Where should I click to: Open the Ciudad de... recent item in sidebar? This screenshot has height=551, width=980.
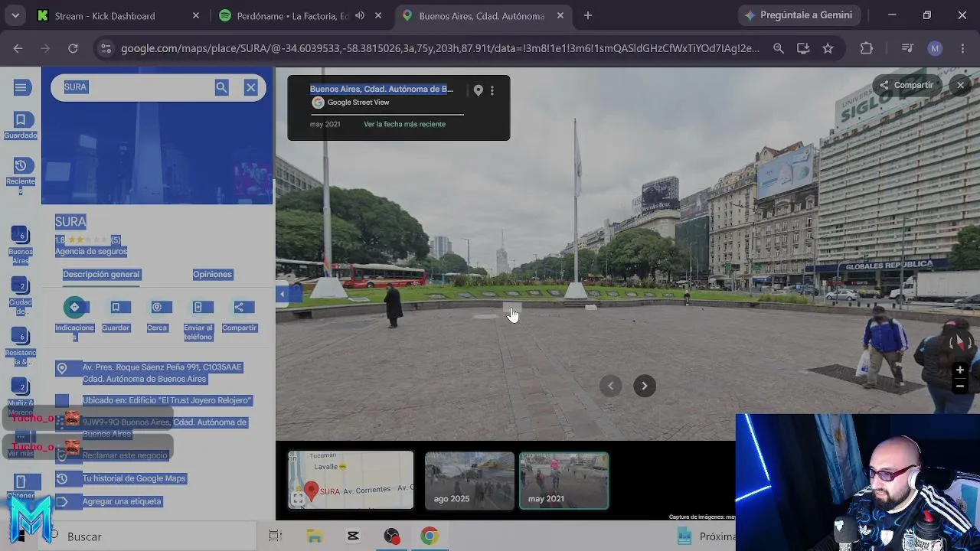tap(21, 295)
